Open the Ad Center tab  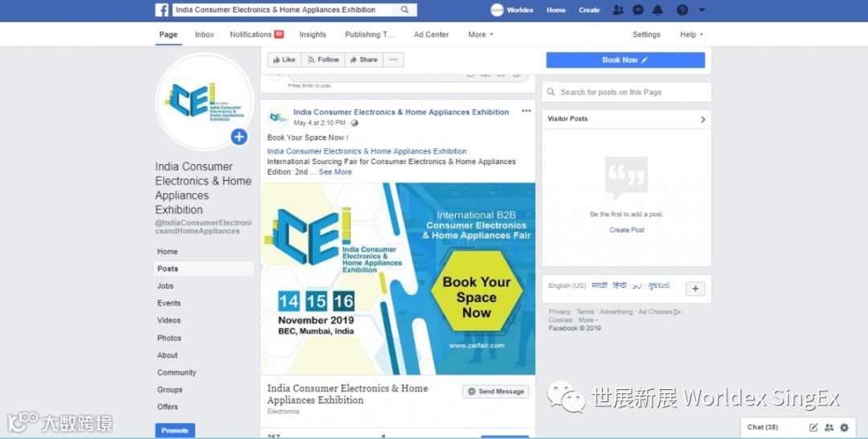[432, 35]
